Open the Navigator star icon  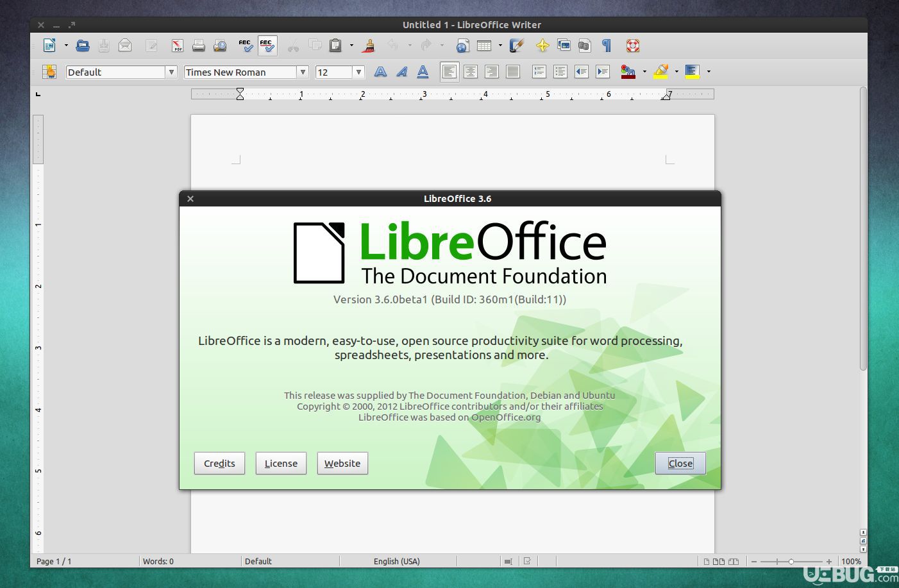pos(542,46)
